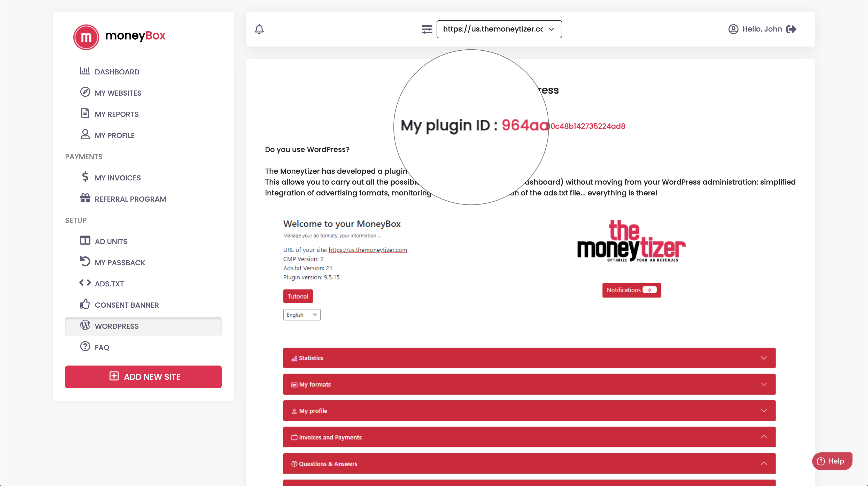Screen dimensions: 868x486
Task: Click the My Invoices payments icon
Action: coord(85,177)
